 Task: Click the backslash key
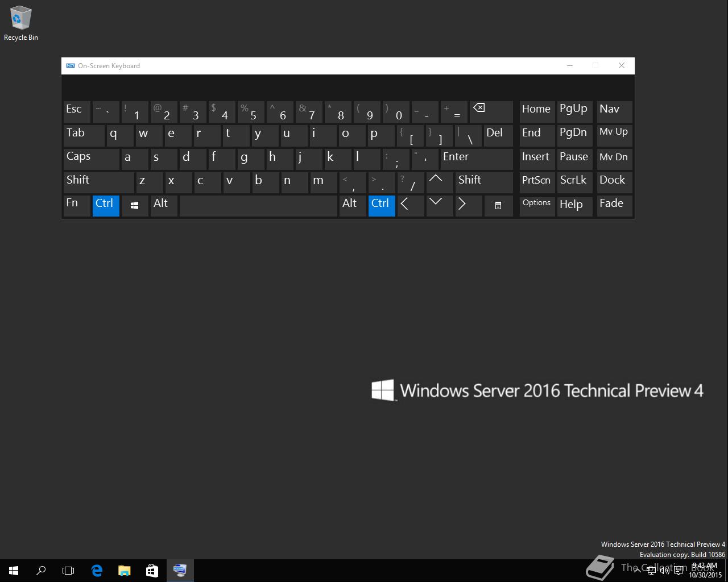(x=469, y=136)
